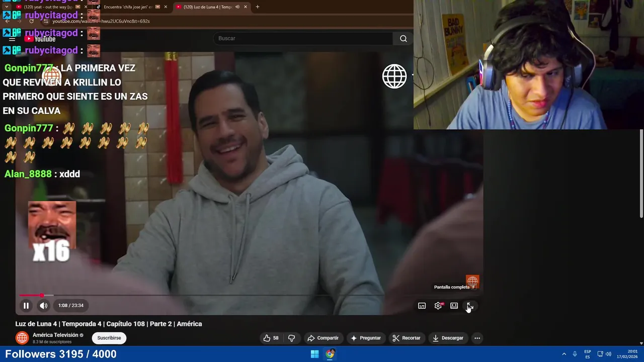Subscribe with the Suscribirse button
Viewport: 644px width, 362px height.
[109, 338]
